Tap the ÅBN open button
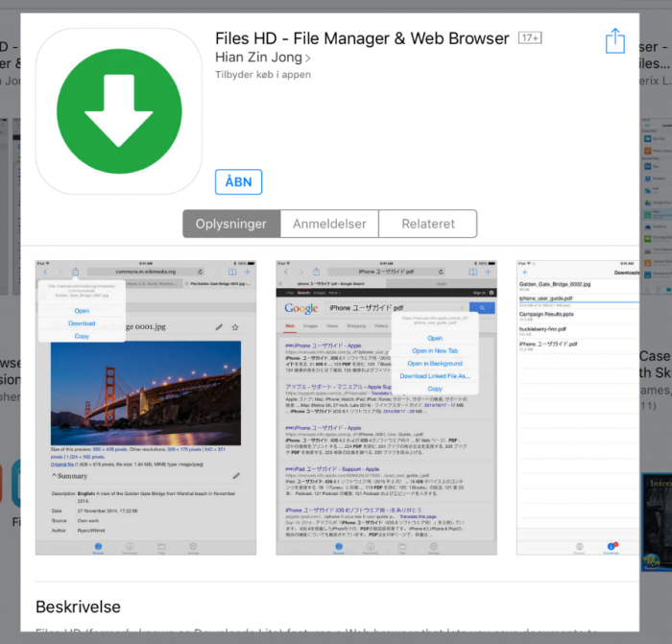Image resolution: width=672 pixels, height=644 pixels. (x=238, y=181)
